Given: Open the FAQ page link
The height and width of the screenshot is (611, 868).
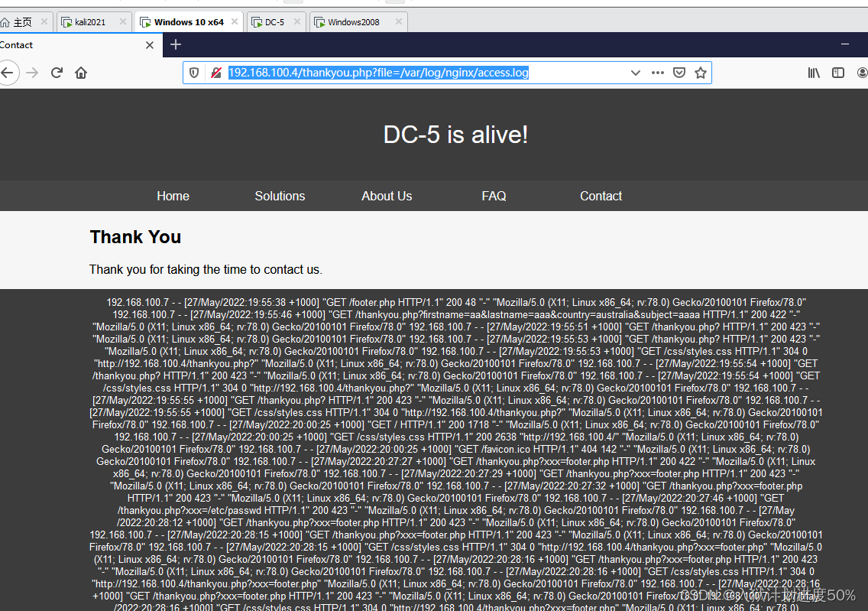Looking at the screenshot, I should (494, 196).
